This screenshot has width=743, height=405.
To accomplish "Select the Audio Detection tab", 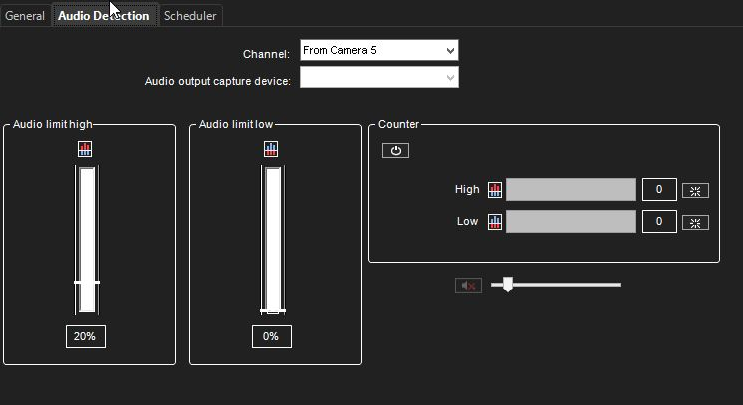I will pos(104,16).
